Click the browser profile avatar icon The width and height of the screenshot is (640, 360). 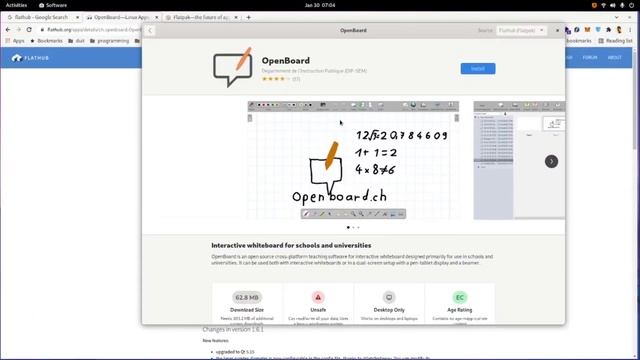(619, 30)
